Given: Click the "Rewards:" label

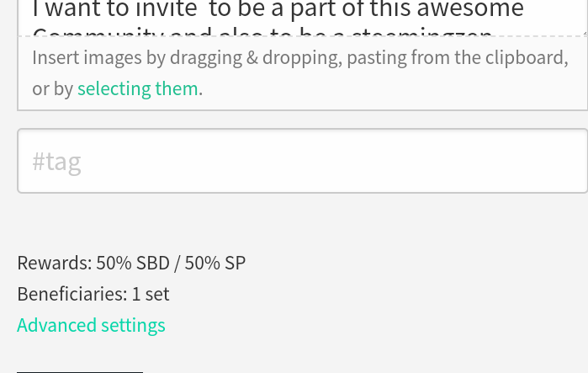Looking at the screenshot, I should tap(55, 263).
